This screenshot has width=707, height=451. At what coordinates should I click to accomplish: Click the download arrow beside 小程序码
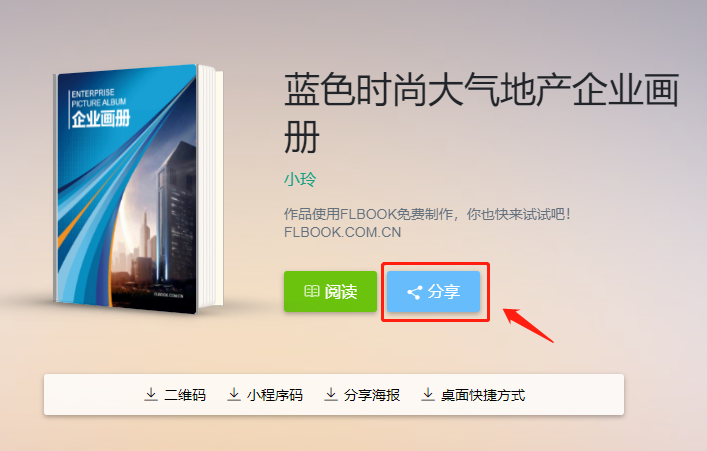(234, 394)
